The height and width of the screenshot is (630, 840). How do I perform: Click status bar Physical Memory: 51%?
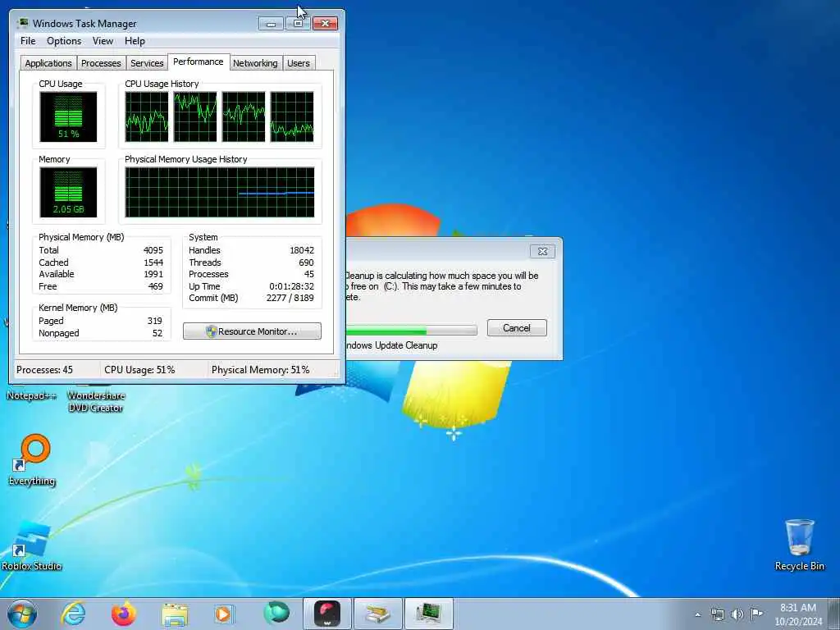tap(260, 370)
